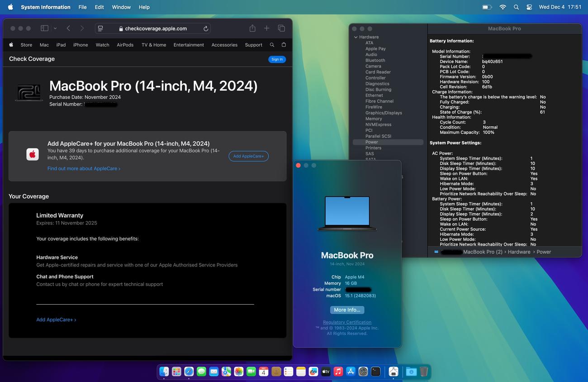
Task: Open the Edit menu
Action: (x=100, y=7)
